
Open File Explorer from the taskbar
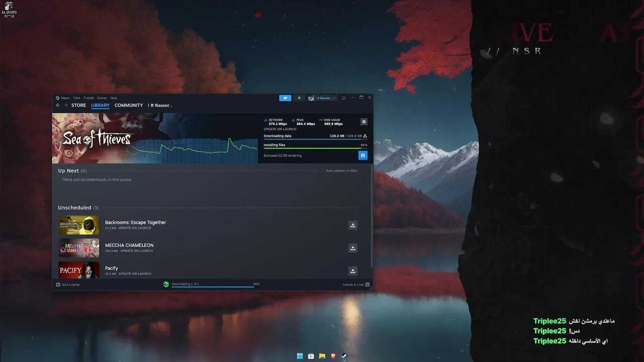point(322,356)
